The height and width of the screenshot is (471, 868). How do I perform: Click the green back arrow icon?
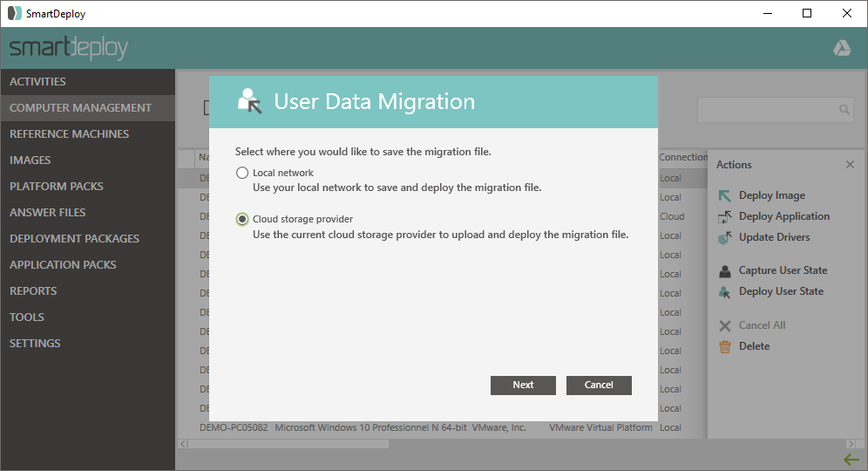point(851,460)
